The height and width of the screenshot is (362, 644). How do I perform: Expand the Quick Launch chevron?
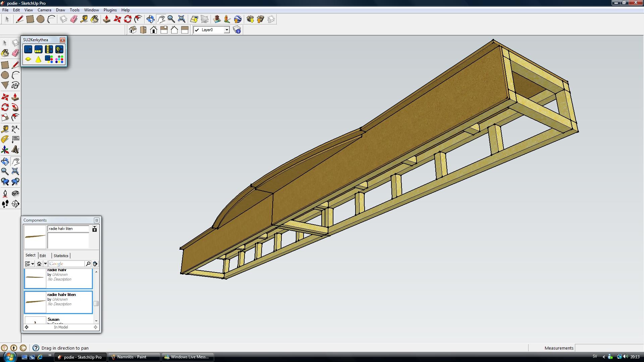point(50,356)
